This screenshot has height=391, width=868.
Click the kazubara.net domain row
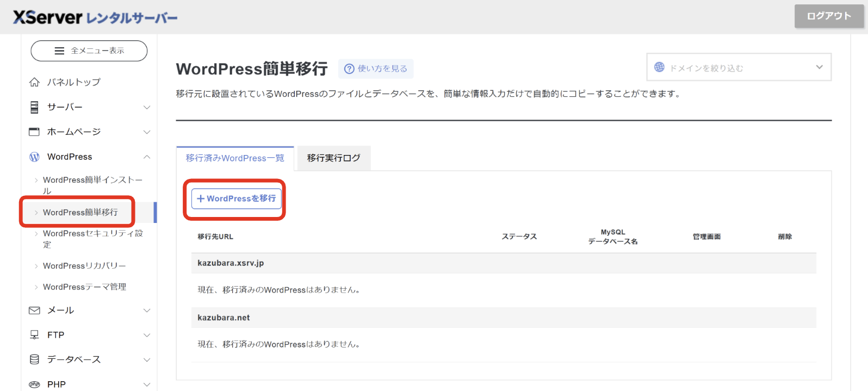[x=504, y=318]
